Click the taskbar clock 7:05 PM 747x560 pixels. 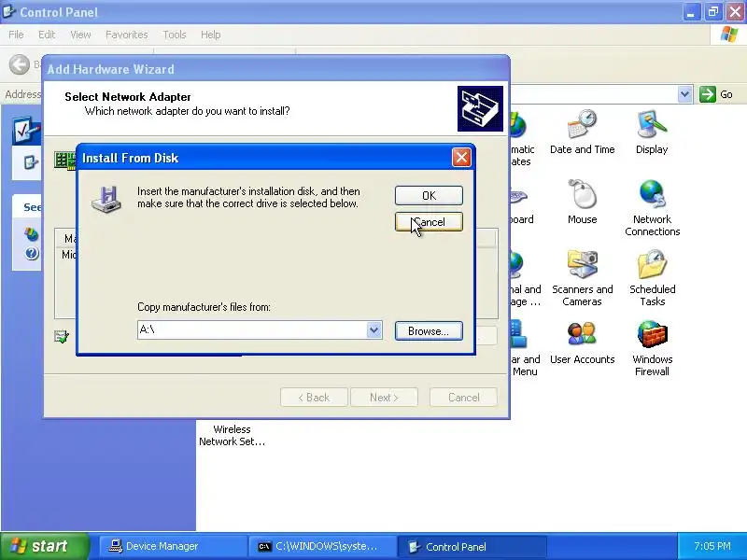coord(712,546)
